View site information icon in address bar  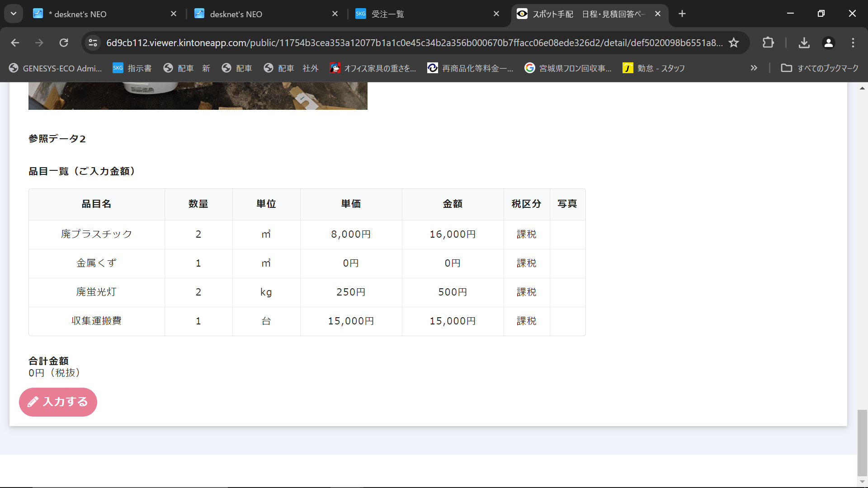pos(93,42)
